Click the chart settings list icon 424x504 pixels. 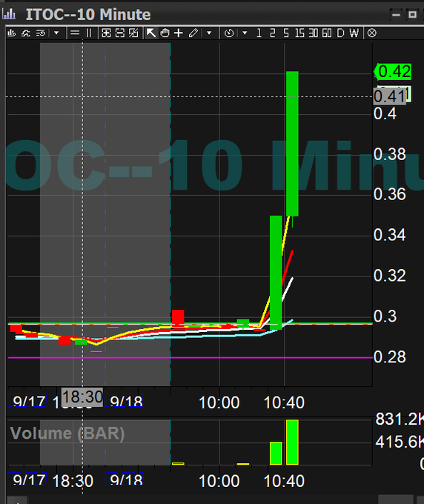41,33
